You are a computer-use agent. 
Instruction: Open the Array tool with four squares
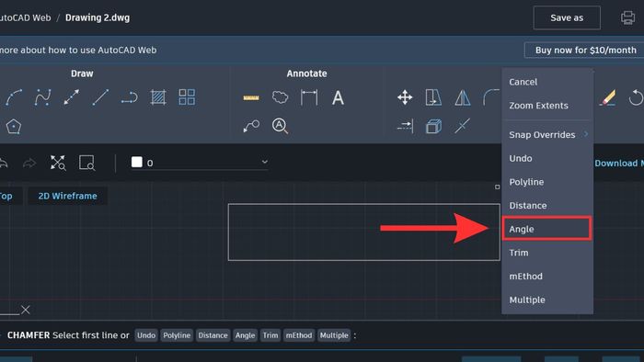pyautogui.click(x=187, y=97)
